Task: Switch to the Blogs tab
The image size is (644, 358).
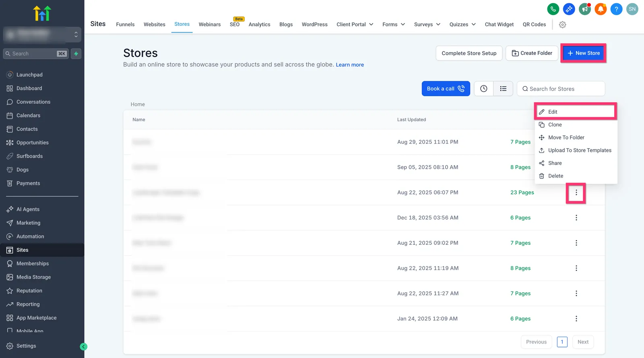Action: pyautogui.click(x=286, y=25)
